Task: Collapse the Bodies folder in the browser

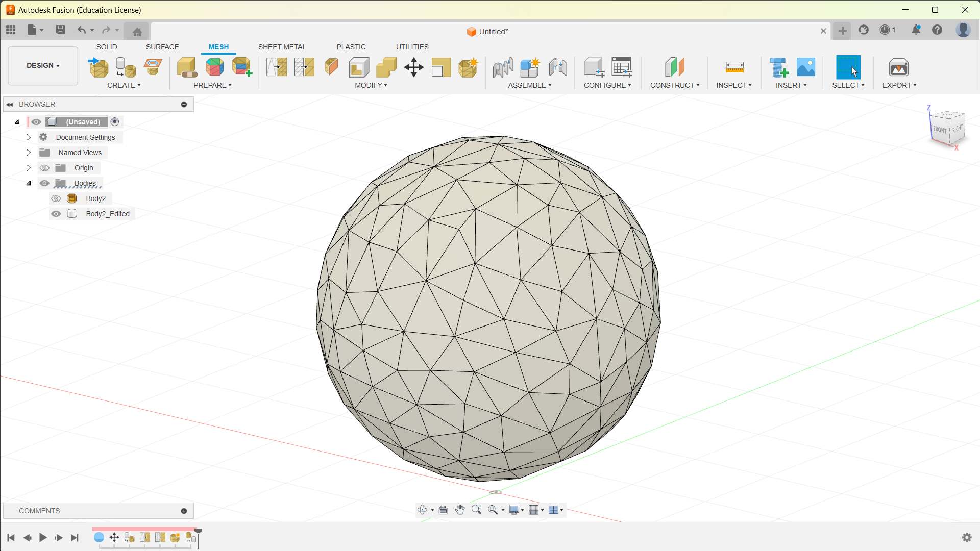Action: 29,183
